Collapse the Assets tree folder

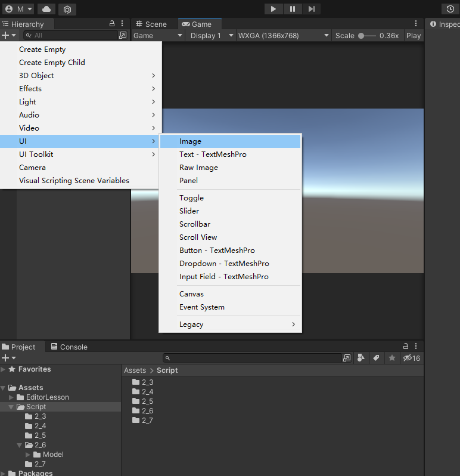pyautogui.click(x=3, y=388)
